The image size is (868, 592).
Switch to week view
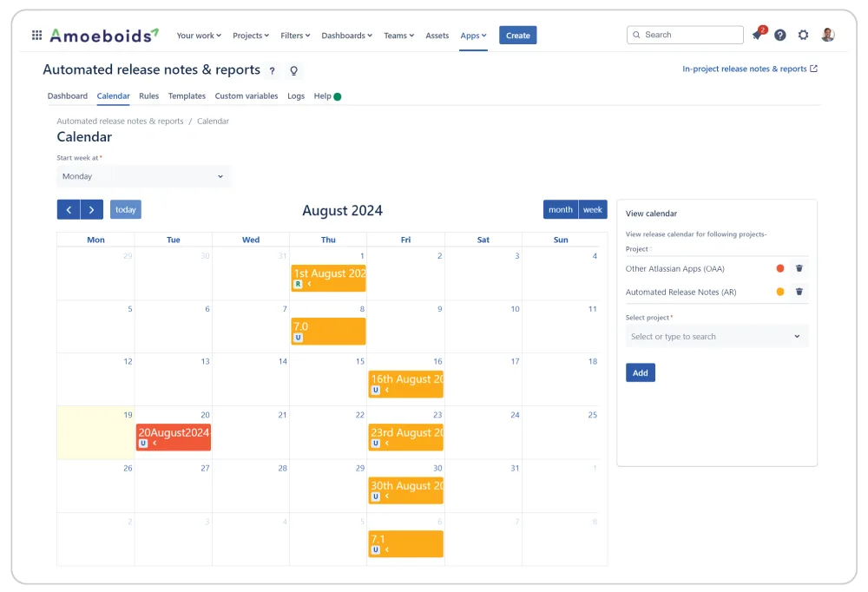click(591, 209)
